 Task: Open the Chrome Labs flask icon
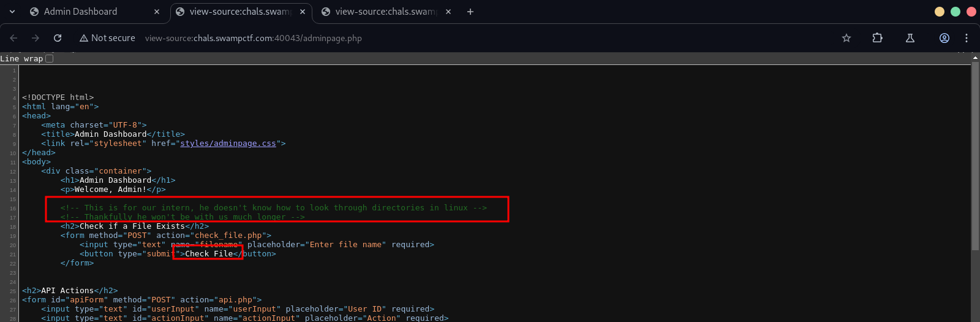click(910, 38)
